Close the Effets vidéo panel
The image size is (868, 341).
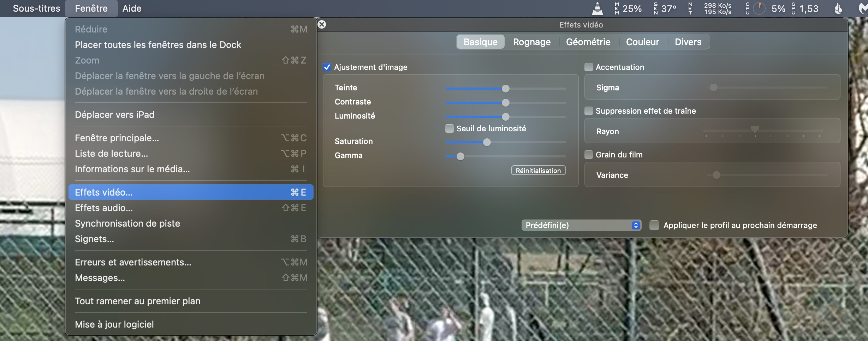point(322,24)
